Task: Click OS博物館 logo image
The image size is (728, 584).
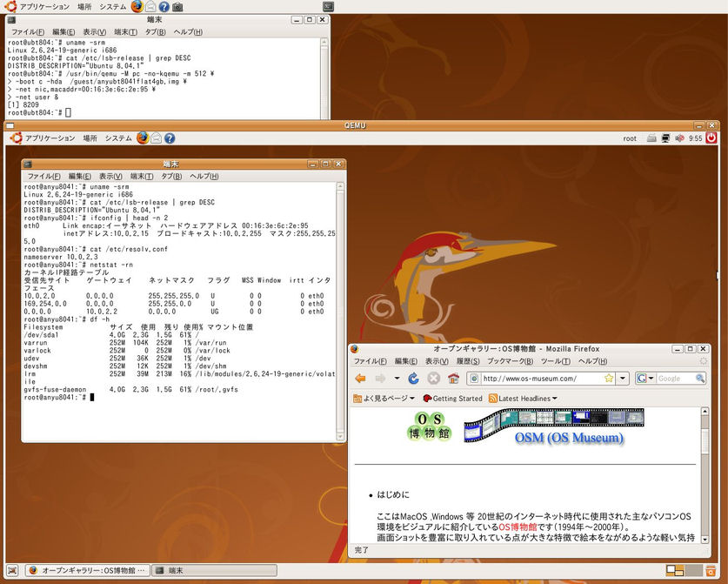Action: [429, 426]
